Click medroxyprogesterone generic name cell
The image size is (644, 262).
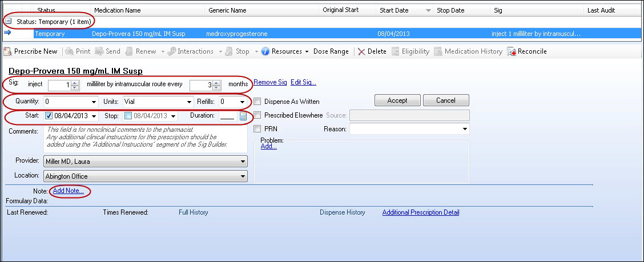[237, 34]
